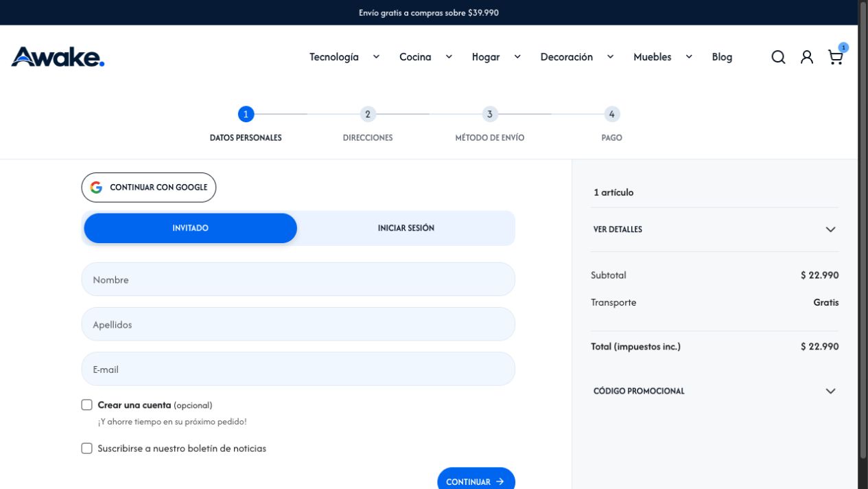Expand the Tecnología menu chevron
868x489 pixels.
(376, 57)
